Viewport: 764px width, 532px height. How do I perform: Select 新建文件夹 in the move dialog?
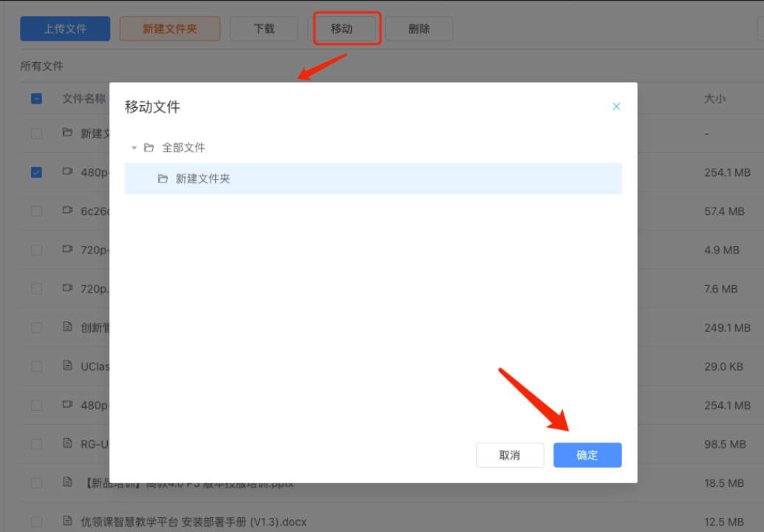pyautogui.click(x=373, y=179)
